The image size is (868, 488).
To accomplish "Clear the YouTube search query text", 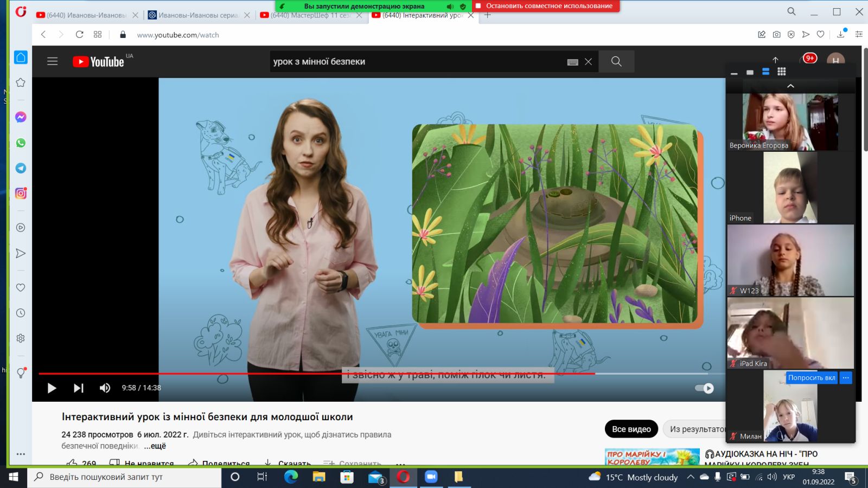I will coord(588,62).
